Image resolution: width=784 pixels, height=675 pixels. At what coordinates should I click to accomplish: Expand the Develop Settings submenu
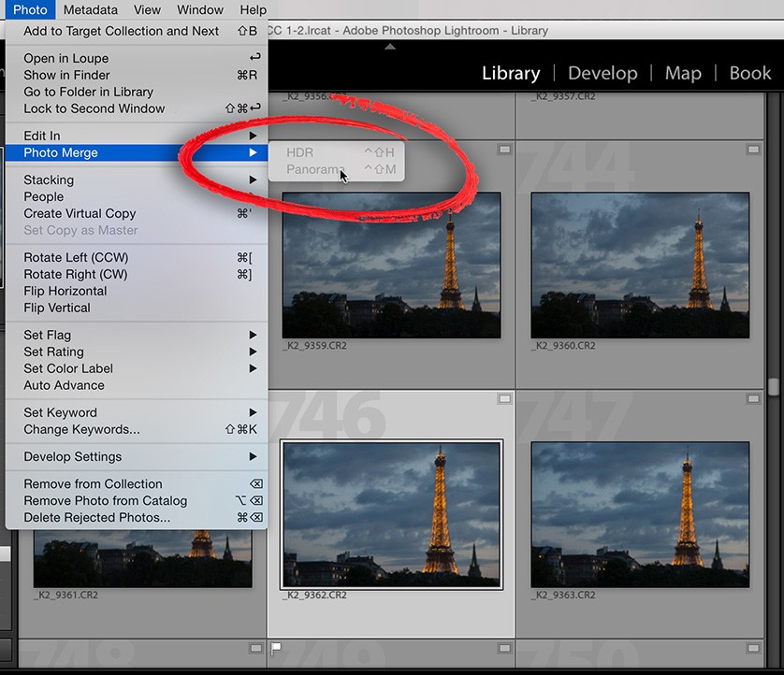[74, 456]
